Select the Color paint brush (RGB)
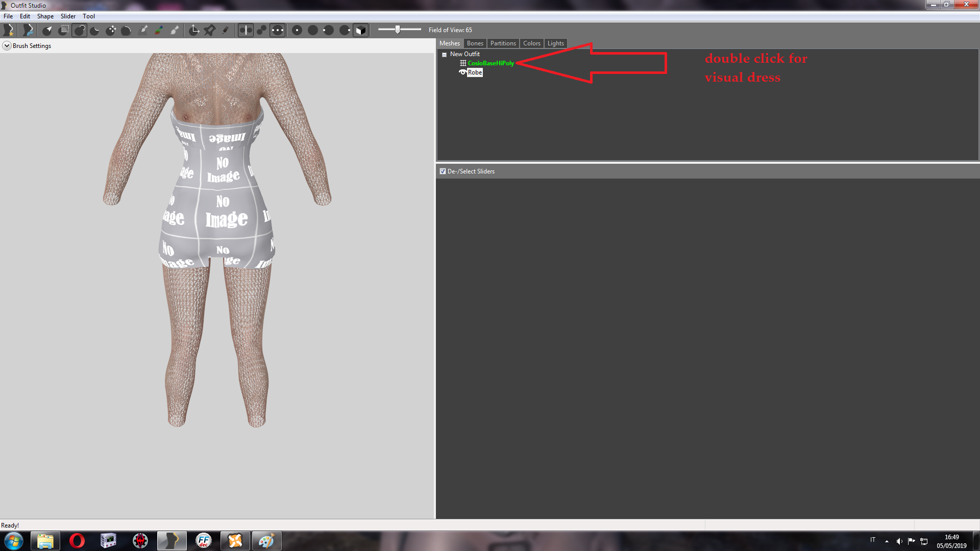The width and height of the screenshot is (980, 551). click(159, 31)
